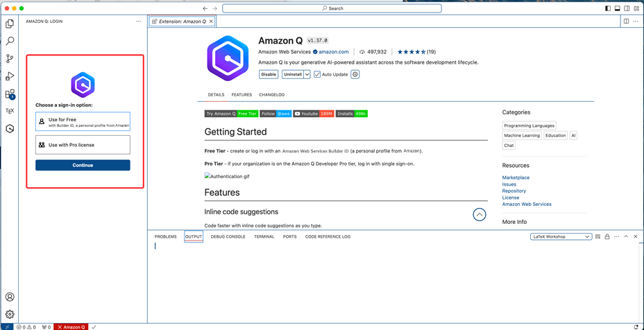Select the Chat category tag
644x330 pixels.
(509, 146)
